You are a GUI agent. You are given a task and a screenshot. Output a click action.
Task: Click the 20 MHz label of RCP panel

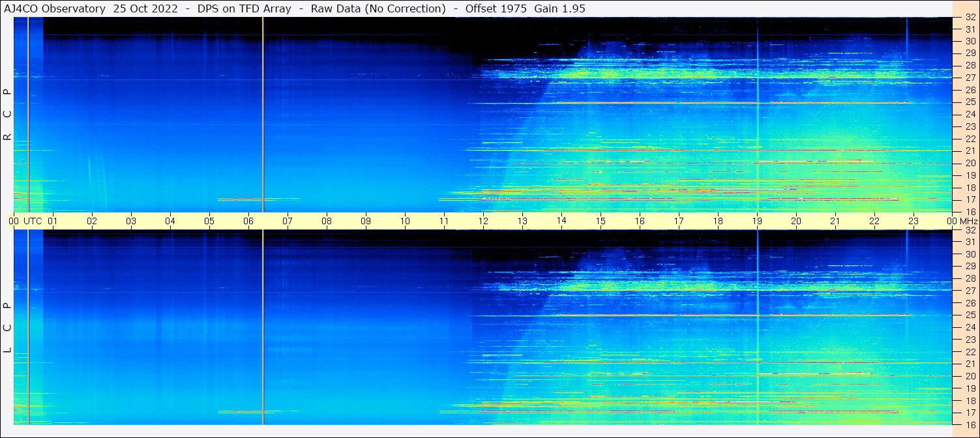(970, 163)
